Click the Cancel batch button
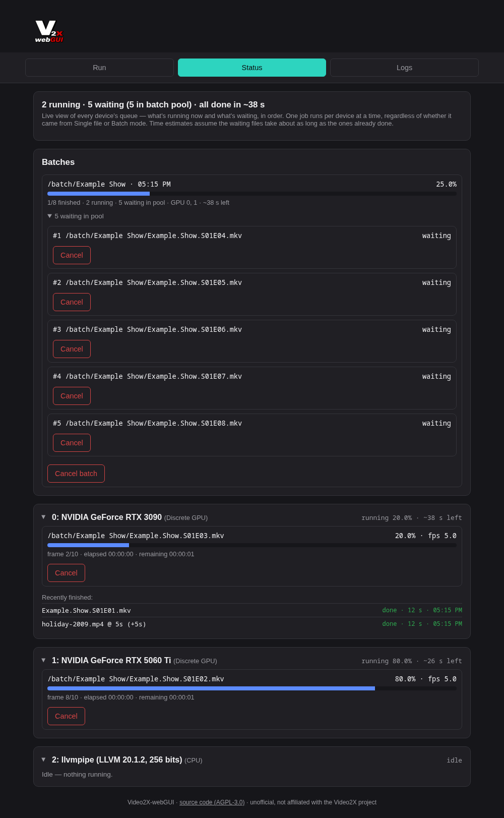 coord(76,474)
